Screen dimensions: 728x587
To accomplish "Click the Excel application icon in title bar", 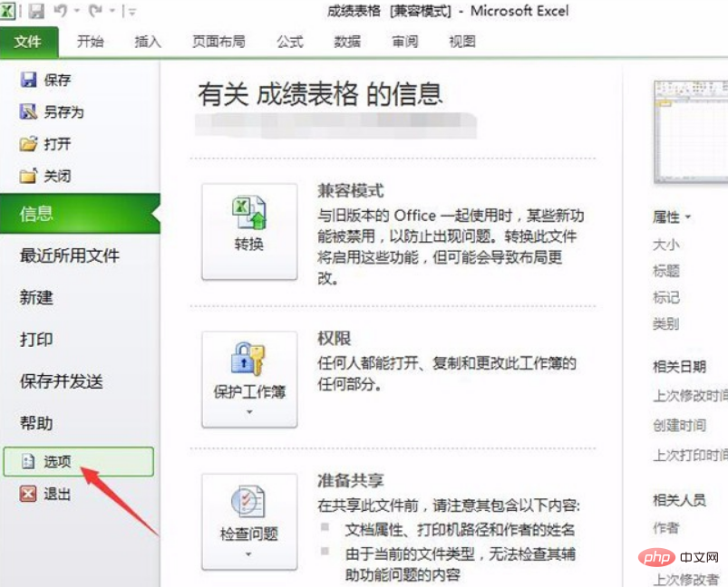I will [x=7, y=10].
